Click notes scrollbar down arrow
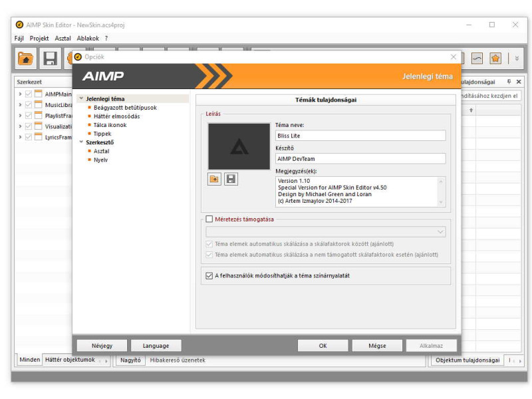Image resolution: width=532 pixels, height=399 pixels. click(441, 202)
